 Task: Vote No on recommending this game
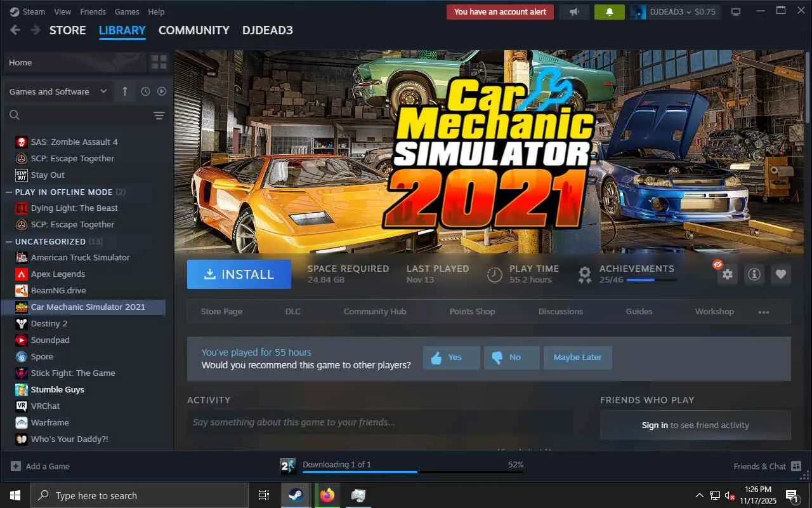click(511, 358)
